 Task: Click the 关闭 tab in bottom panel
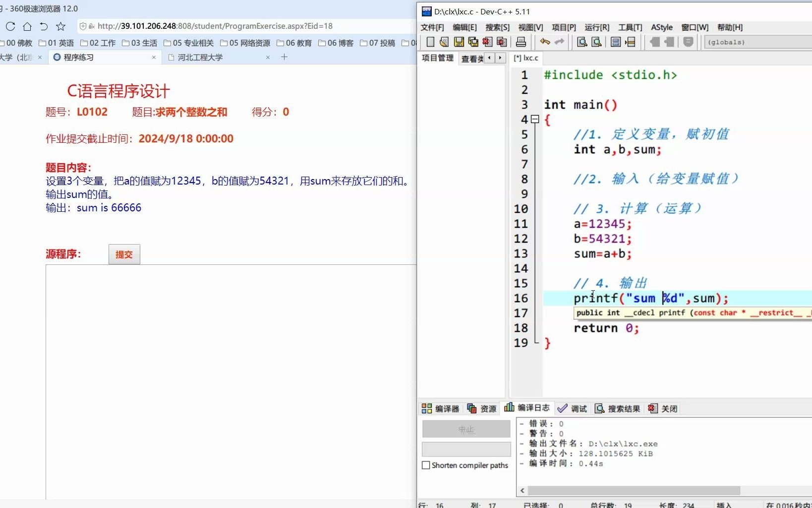[x=662, y=408]
